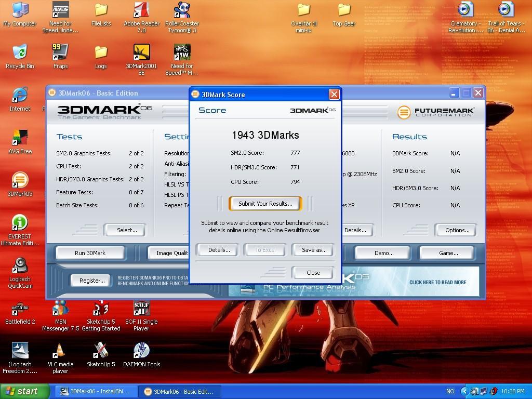Image resolution: width=532 pixels, height=399 pixels.
Task: Click the Demo button
Action: point(383,253)
